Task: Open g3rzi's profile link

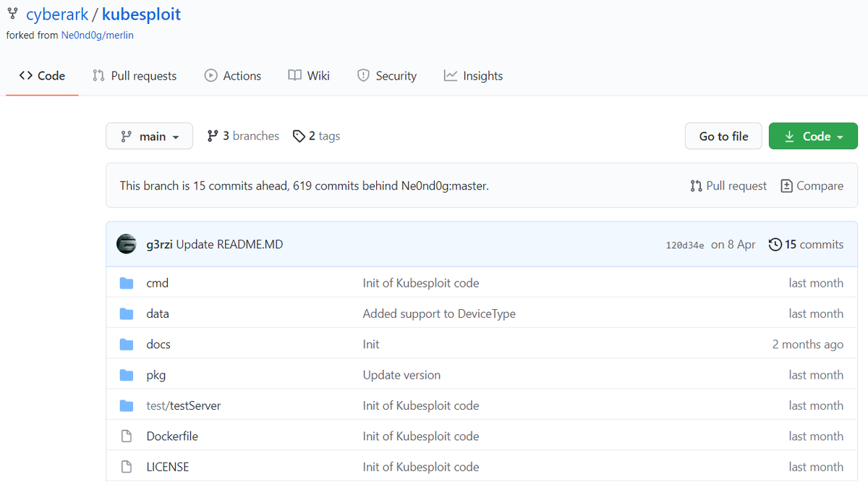Action: 159,245
